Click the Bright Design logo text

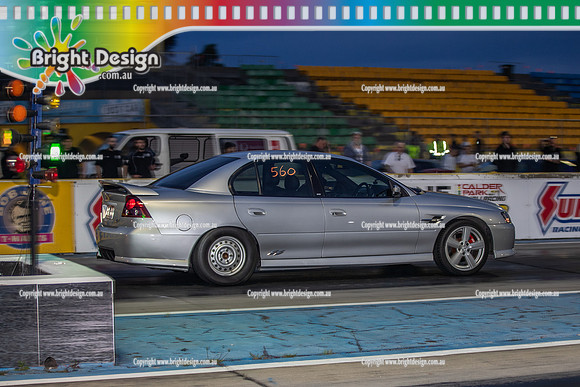[95, 60]
